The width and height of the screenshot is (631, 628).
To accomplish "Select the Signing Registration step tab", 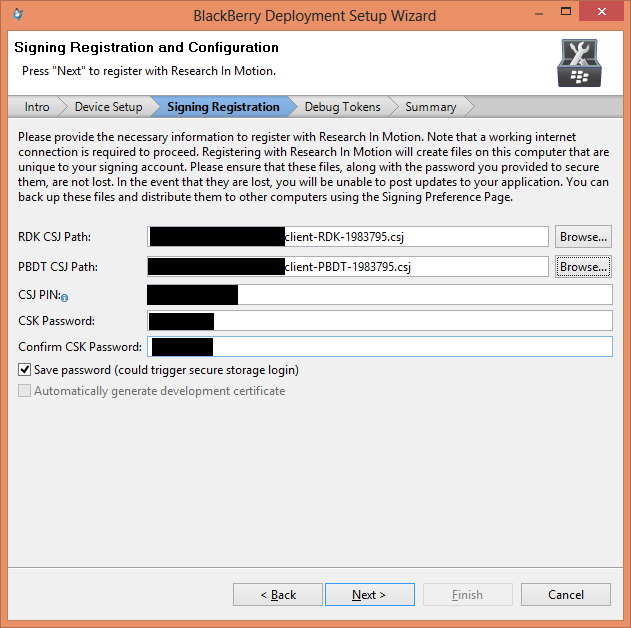I will point(223,107).
